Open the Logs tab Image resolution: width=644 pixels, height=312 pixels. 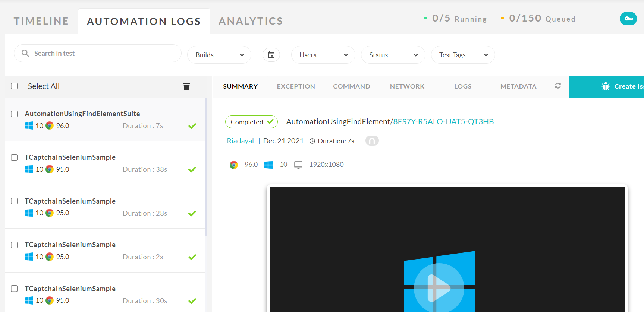click(x=463, y=86)
